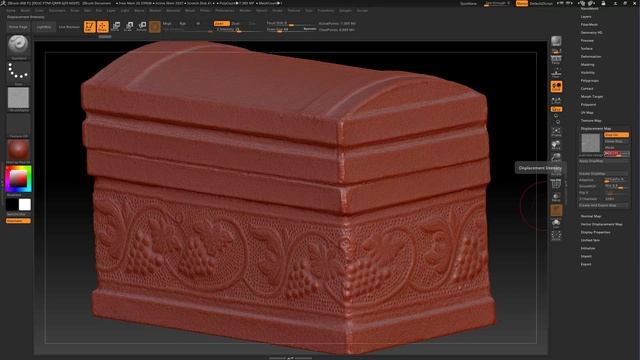Click the Gizmo 3D sphere icon
This screenshot has height=360, width=640.
coord(155,27)
